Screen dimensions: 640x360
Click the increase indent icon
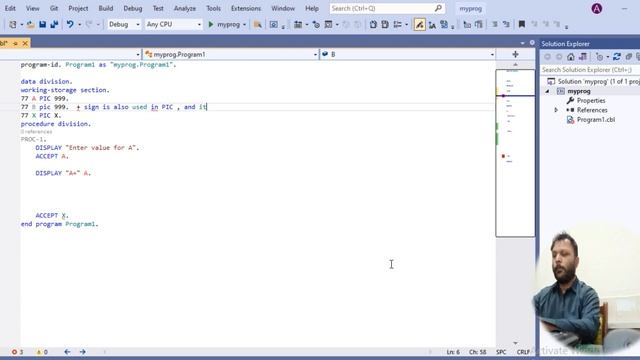click(x=506, y=24)
